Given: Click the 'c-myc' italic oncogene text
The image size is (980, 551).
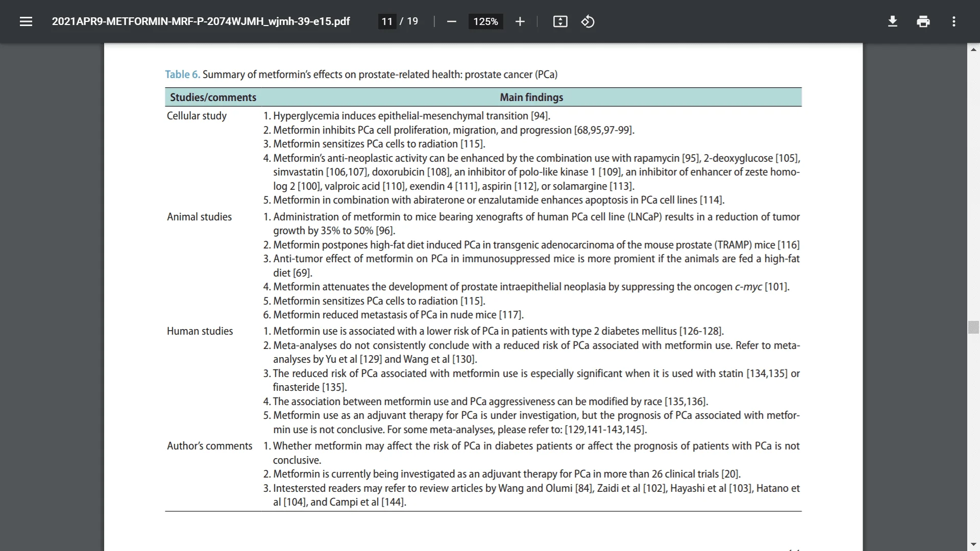Looking at the screenshot, I should (x=748, y=287).
